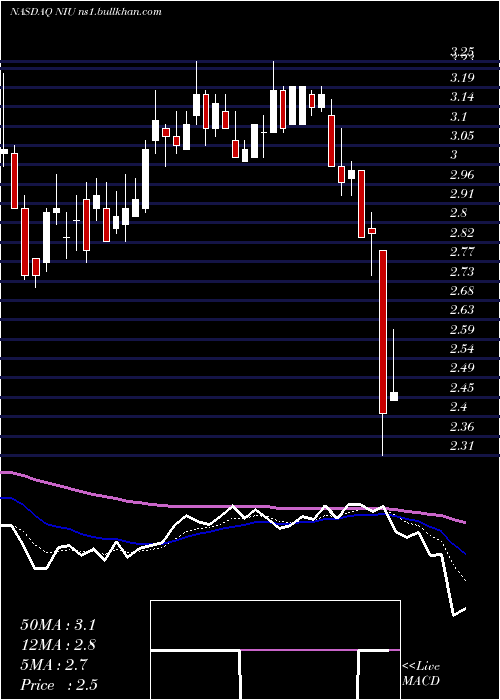
Task: Click the 2.73 price axis label
Action: click(x=462, y=271)
